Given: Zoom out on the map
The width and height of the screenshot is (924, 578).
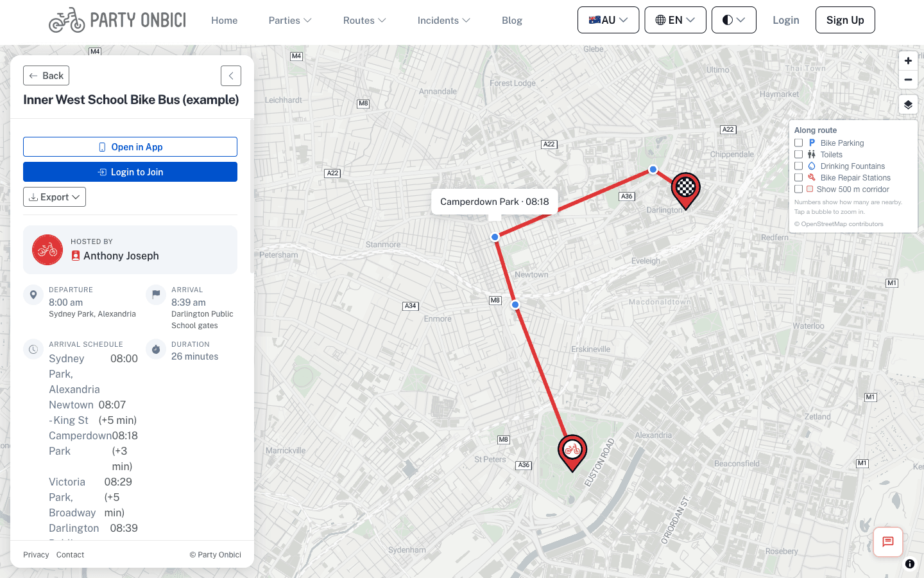Looking at the screenshot, I should click(908, 80).
